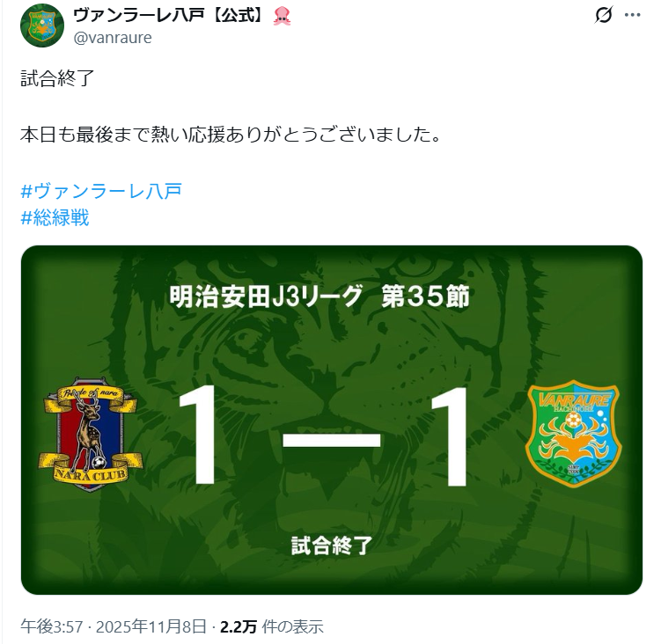The height and width of the screenshot is (644, 661).
Task: Click the 2.2万 件の表示 view count
Action: tap(271, 626)
